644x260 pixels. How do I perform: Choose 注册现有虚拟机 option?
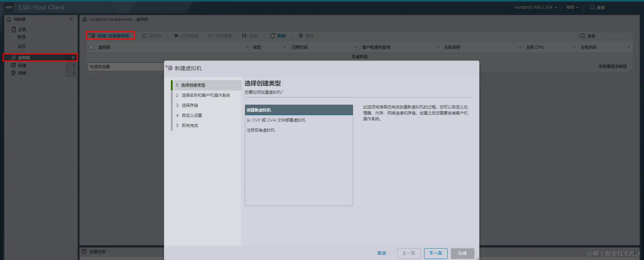[299, 130]
